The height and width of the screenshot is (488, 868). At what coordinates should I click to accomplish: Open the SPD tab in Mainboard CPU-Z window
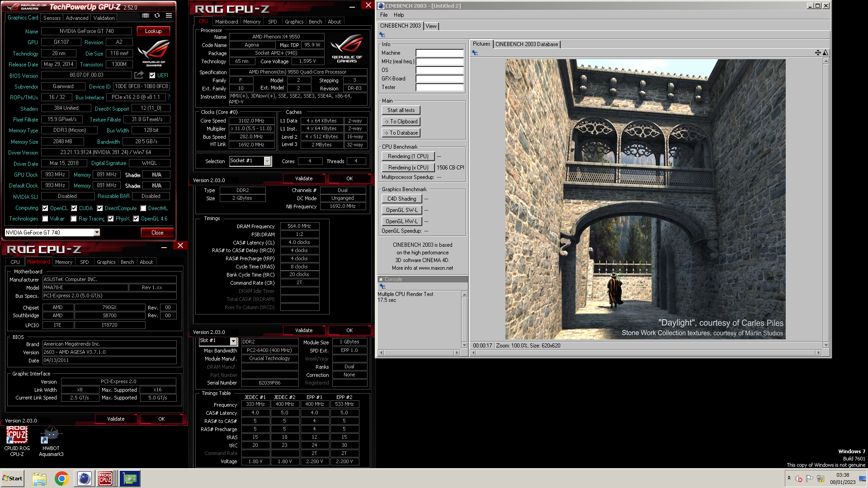click(84, 262)
